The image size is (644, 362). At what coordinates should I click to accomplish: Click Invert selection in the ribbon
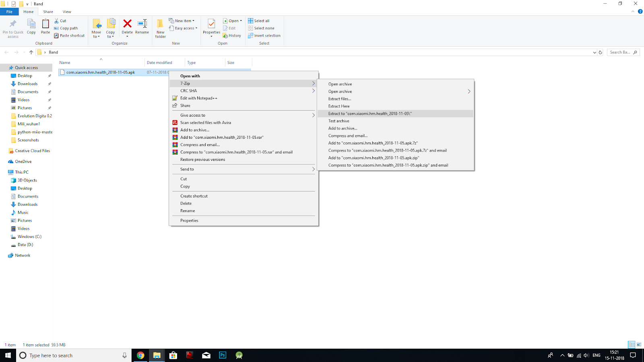tap(264, 35)
